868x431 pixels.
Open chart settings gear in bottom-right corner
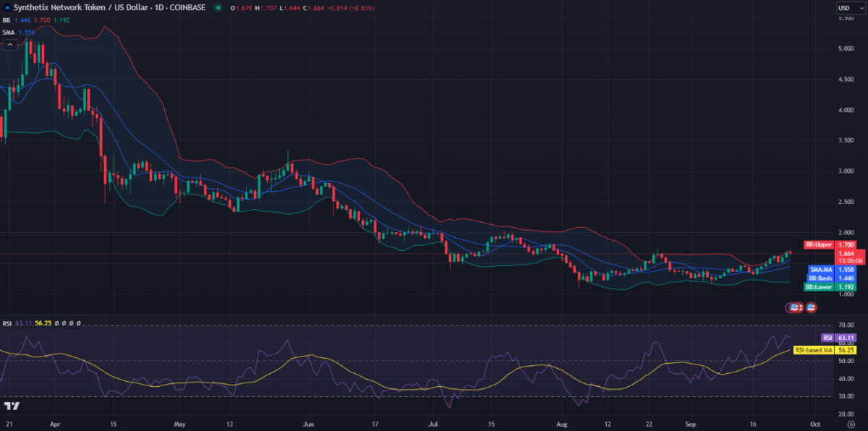pos(851,424)
